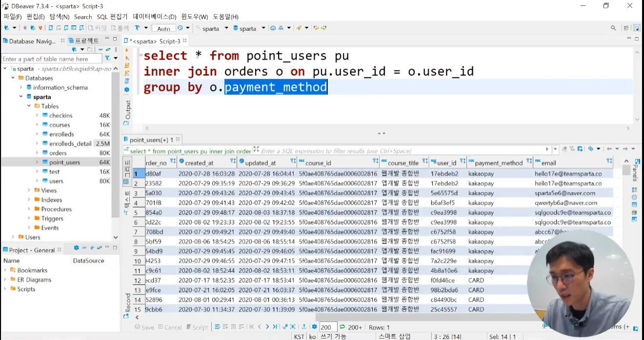Click the execute script icon in editor gutter
Screen dimensions: 644x340
click(x=127, y=65)
